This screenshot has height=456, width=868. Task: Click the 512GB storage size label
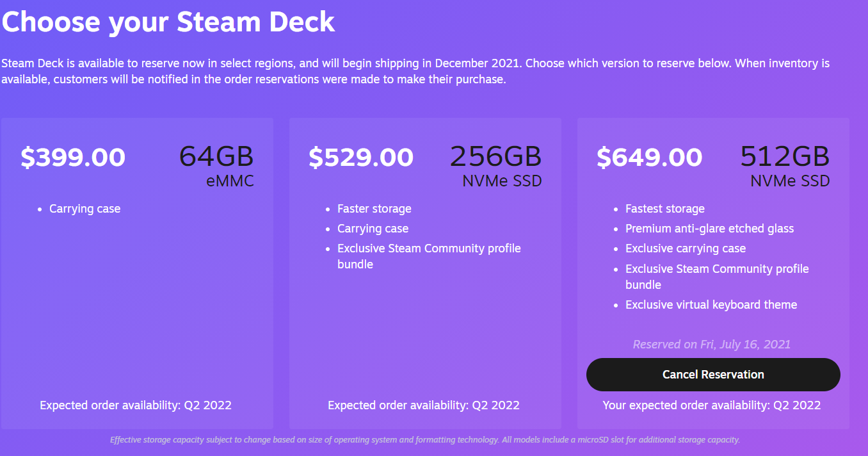(785, 157)
